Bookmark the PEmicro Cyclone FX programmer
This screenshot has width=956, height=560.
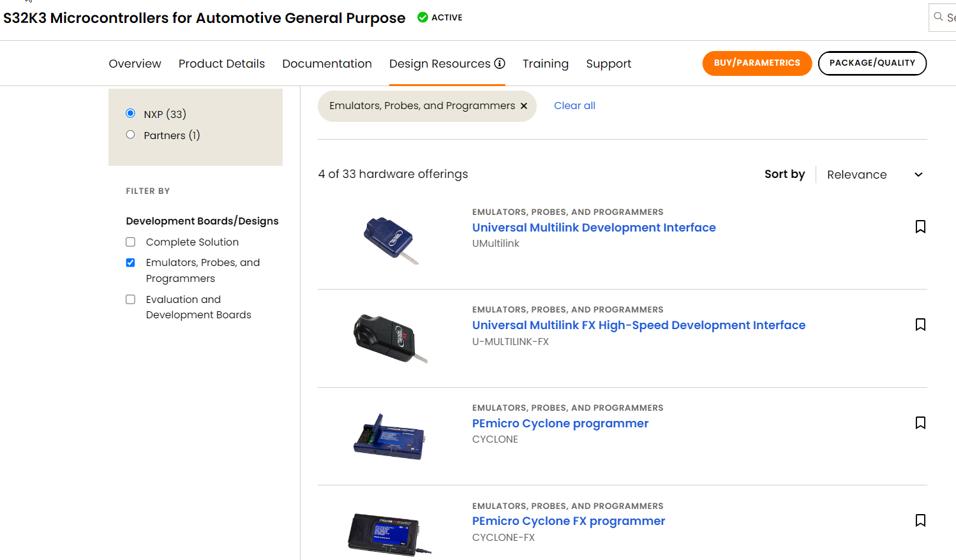920,520
